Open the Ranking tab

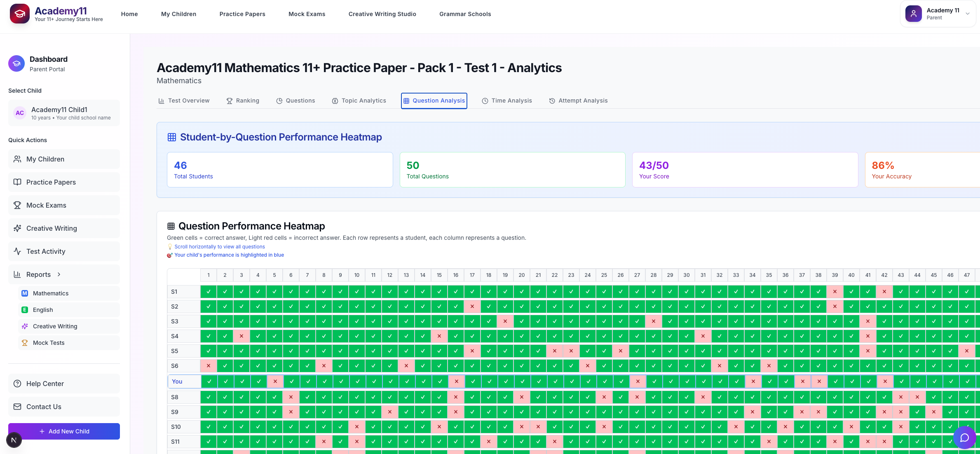tap(243, 101)
